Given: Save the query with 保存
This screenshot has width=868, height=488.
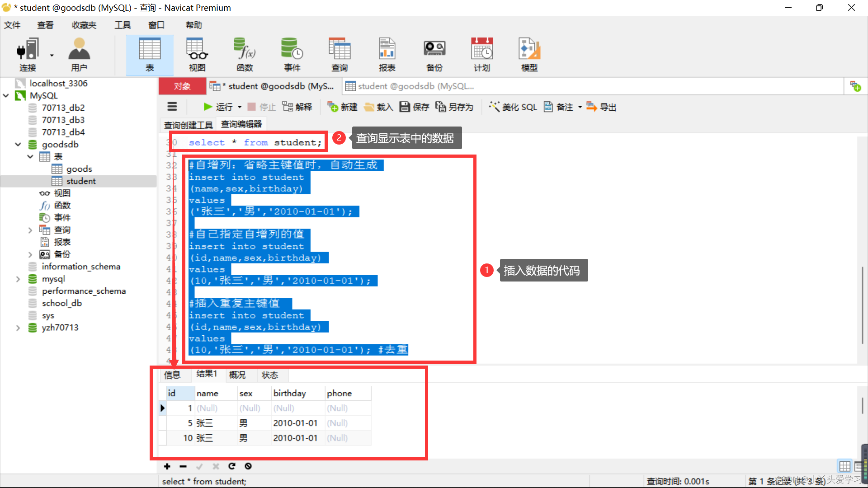Looking at the screenshot, I should pos(415,107).
